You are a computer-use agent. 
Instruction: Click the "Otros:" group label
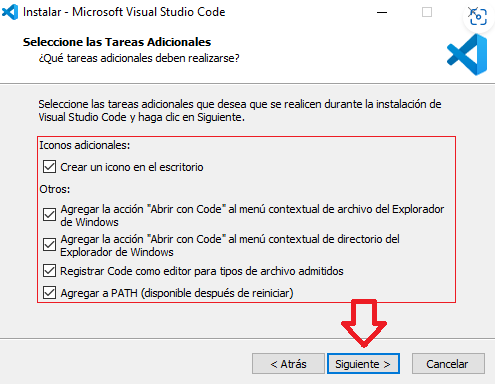55,189
